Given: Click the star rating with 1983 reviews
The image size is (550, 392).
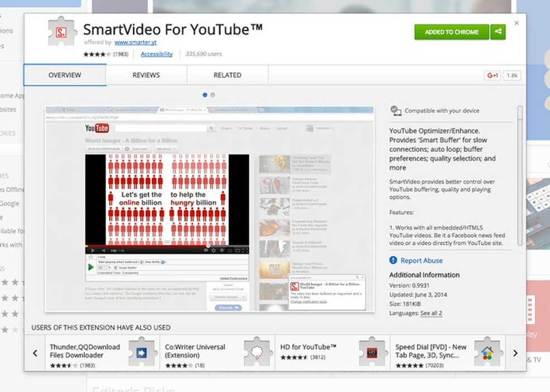Looking at the screenshot, I should tap(106, 54).
